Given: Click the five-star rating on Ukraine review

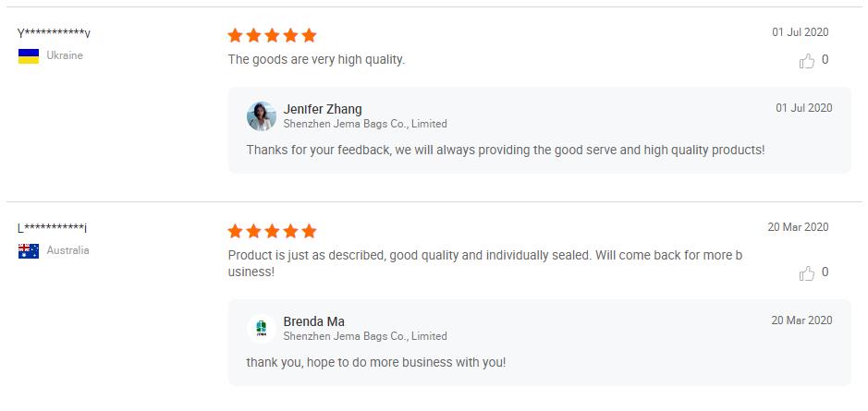Looking at the screenshot, I should tap(272, 36).
